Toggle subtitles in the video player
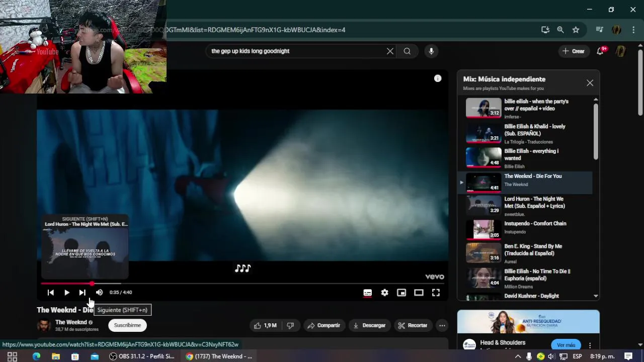The width and height of the screenshot is (644, 362). [368, 293]
